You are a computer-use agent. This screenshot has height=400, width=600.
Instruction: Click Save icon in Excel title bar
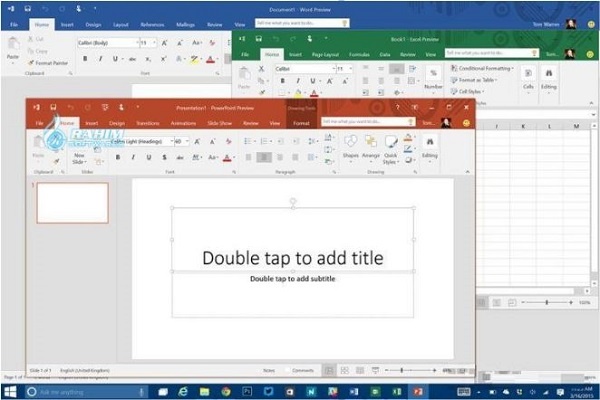(259, 39)
